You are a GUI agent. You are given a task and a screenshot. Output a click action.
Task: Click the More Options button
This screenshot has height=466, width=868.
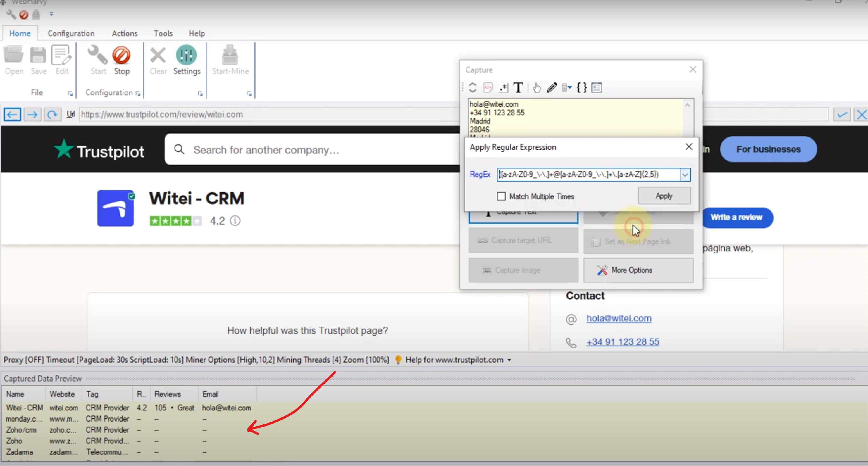click(638, 270)
